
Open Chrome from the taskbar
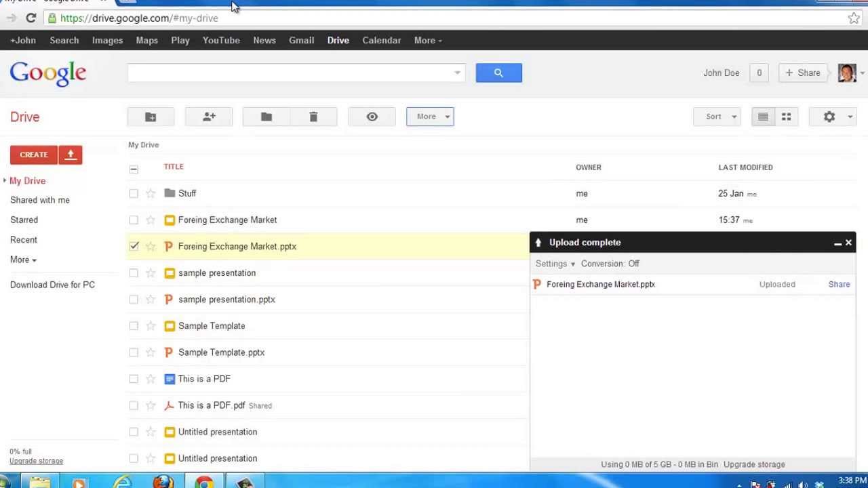tap(204, 483)
